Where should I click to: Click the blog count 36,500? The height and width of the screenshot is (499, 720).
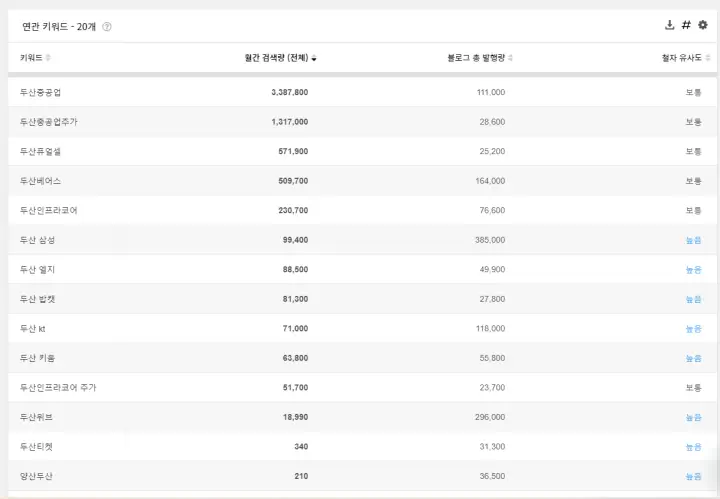point(492,477)
